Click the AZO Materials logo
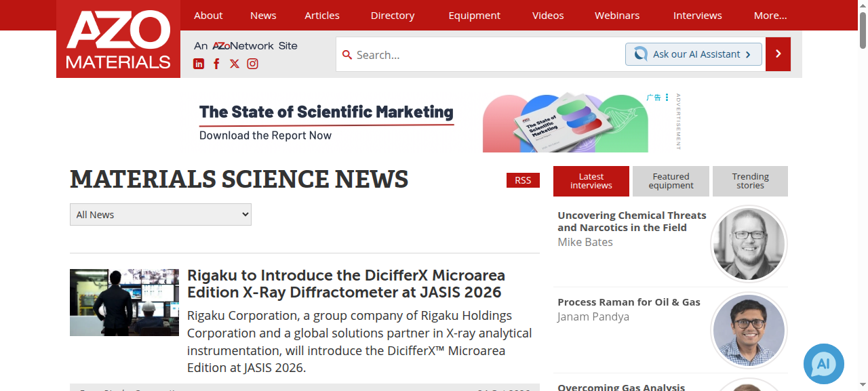This screenshot has height=391, width=868. 118,39
